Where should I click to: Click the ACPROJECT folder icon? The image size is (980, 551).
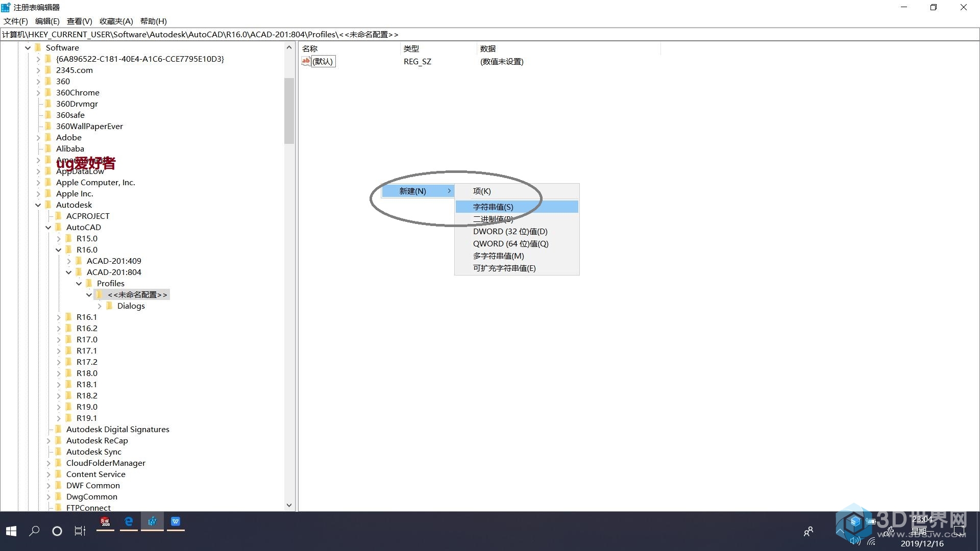(59, 216)
